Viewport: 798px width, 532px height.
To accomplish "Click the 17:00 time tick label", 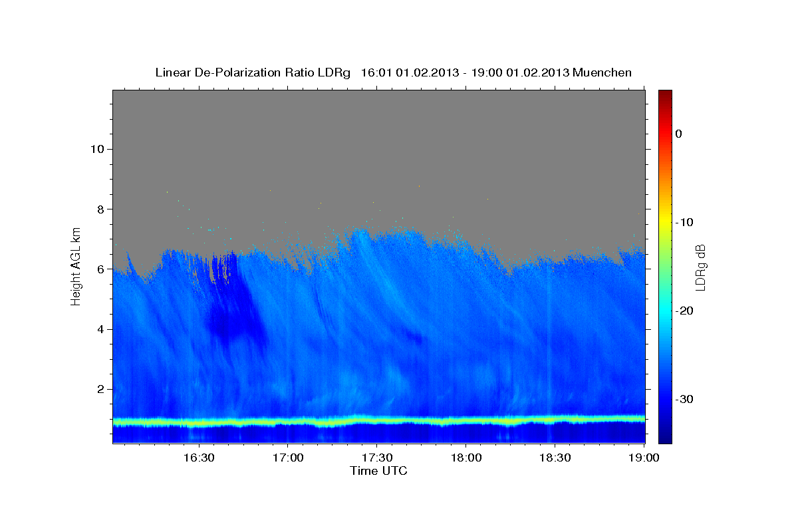I will click(x=287, y=458).
